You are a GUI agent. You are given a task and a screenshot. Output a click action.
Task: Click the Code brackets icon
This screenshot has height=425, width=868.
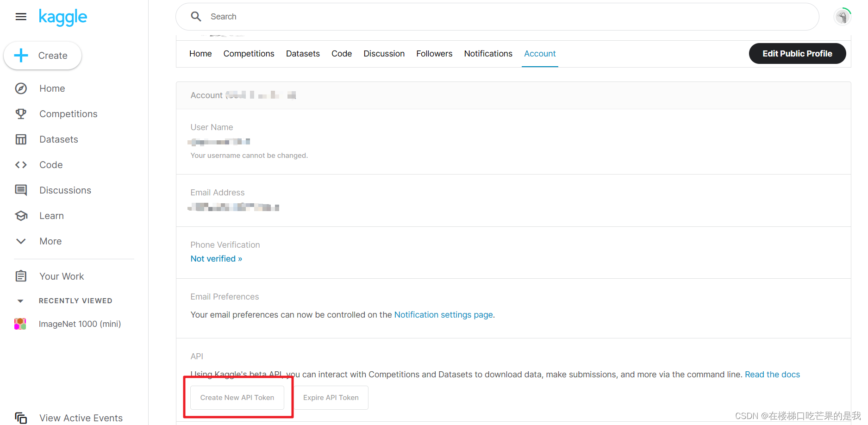pos(21,165)
